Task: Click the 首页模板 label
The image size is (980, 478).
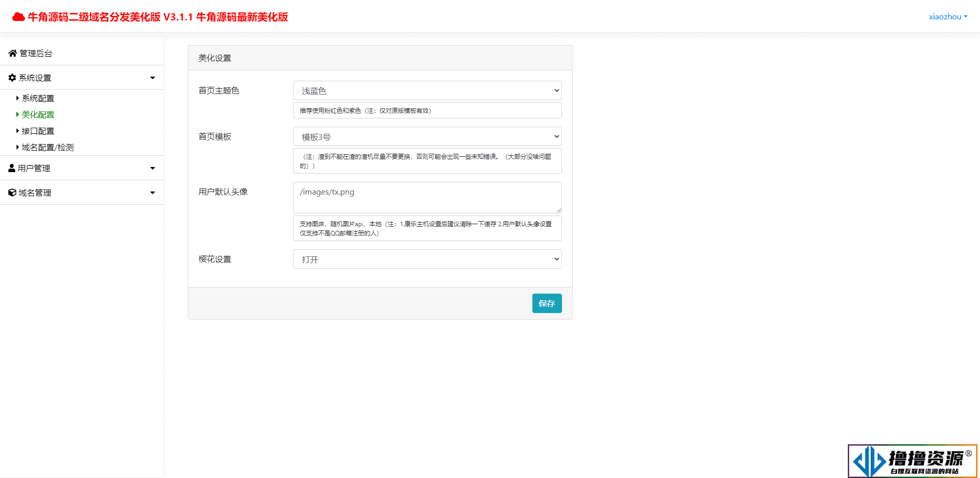Action: tap(215, 136)
